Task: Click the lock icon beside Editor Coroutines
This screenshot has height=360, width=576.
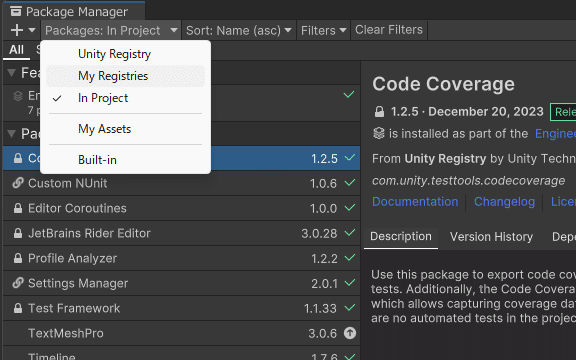Action: [x=18, y=208]
